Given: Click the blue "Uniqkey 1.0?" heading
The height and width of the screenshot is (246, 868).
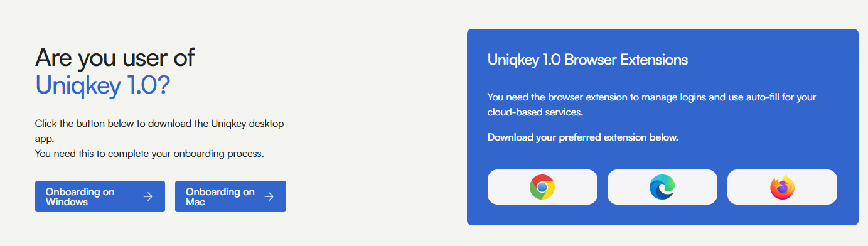Looking at the screenshot, I should (102, 85).
